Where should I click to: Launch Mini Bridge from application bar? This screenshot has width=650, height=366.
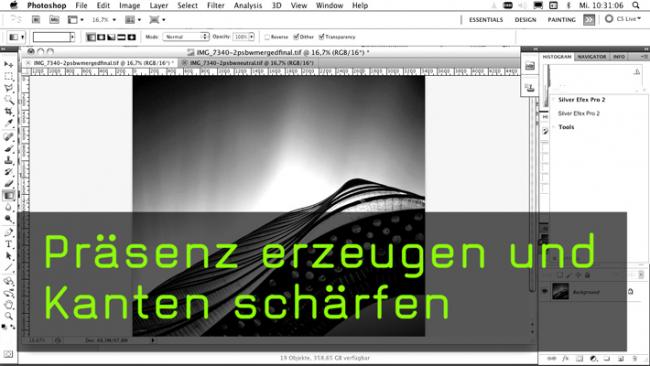54,19
